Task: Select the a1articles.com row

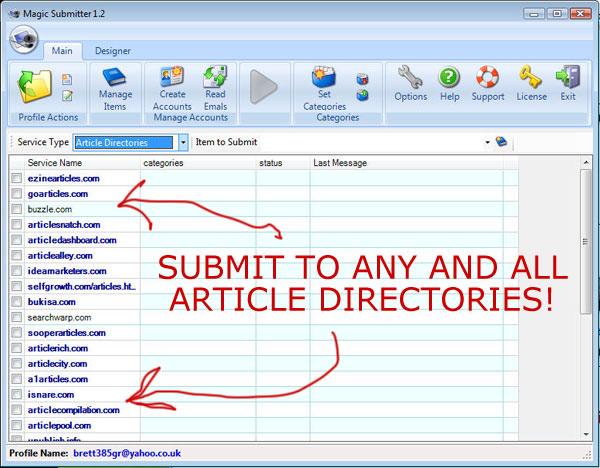Action: pos(264,379)
